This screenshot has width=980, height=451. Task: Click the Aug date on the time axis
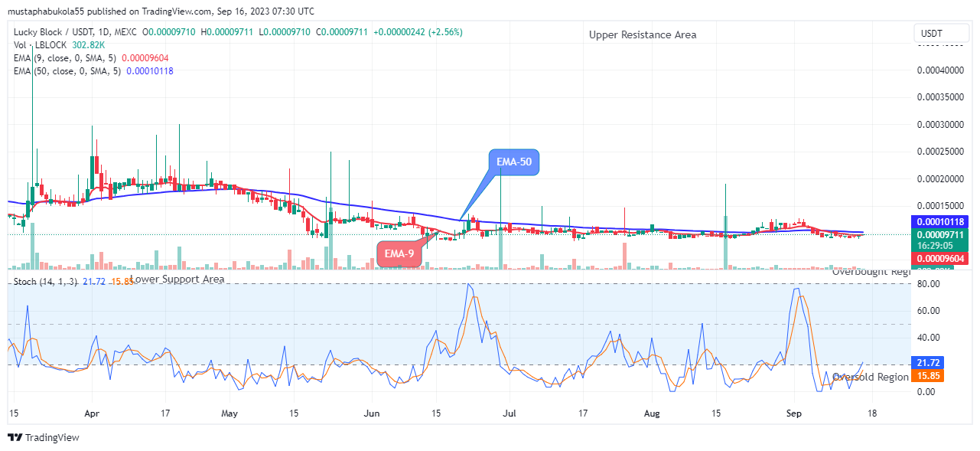point(652,412)
